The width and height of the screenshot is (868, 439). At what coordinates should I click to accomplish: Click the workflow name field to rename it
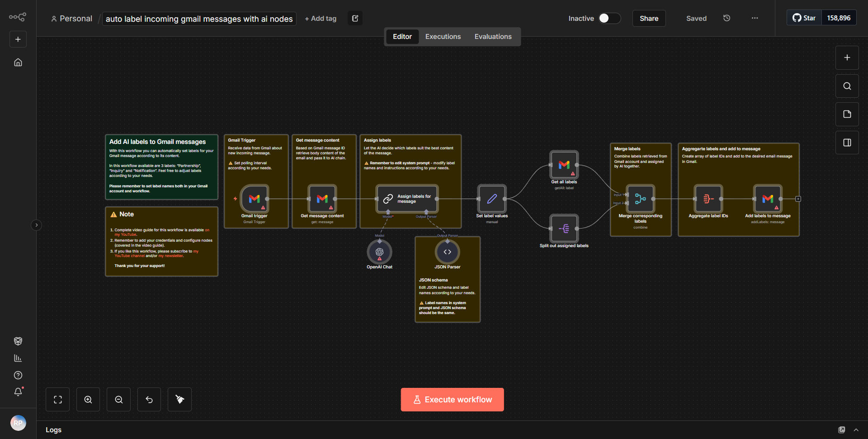point(199,19)
